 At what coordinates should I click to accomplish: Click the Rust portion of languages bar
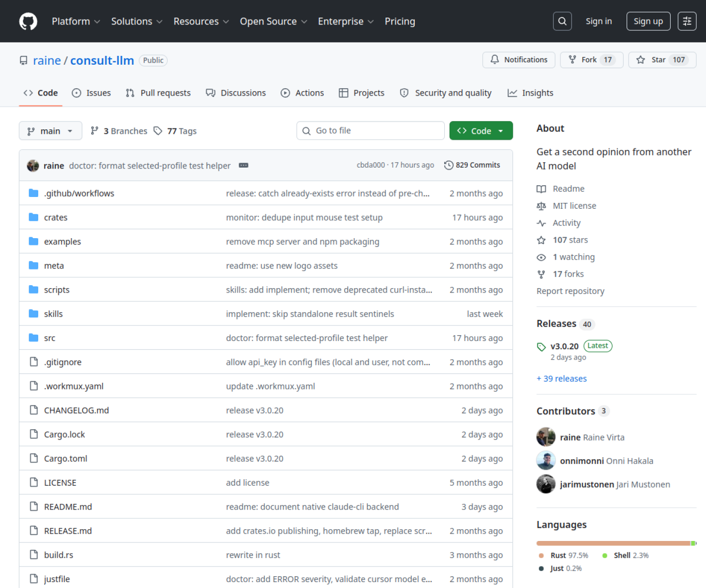click(613, 543)
